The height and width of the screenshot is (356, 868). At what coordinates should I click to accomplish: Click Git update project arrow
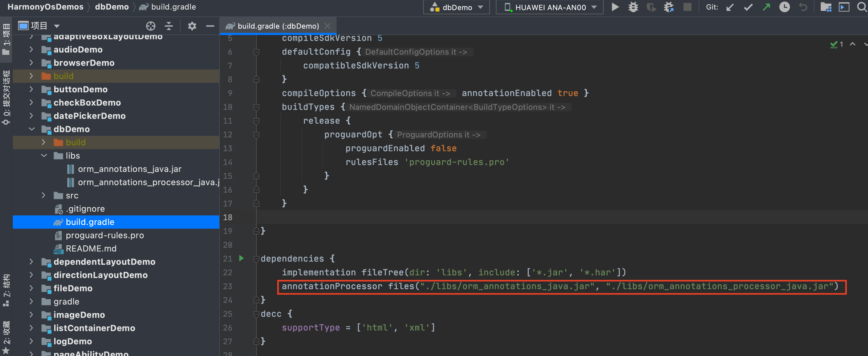[x=730, y=7]
